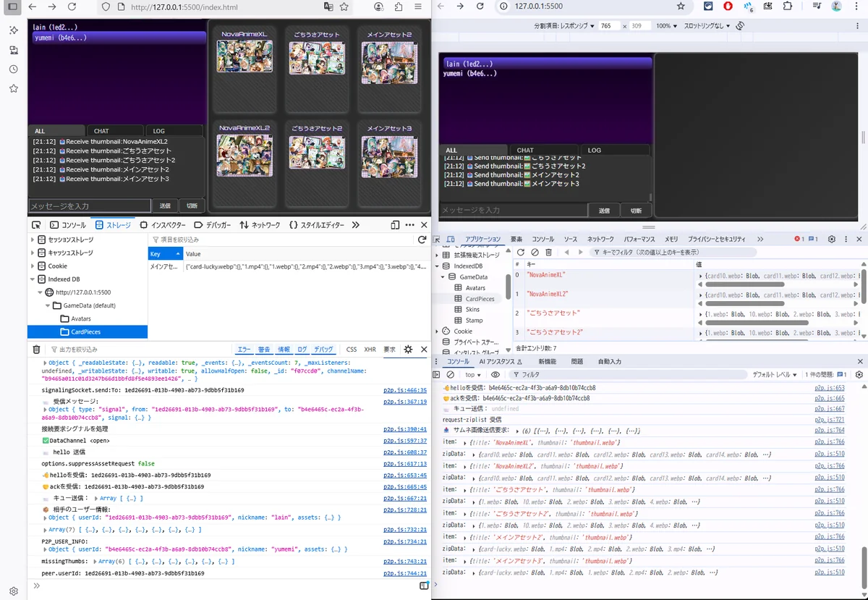Expand セッションストレージ tree node
The image size is (868, 600).
coord(33,240)
